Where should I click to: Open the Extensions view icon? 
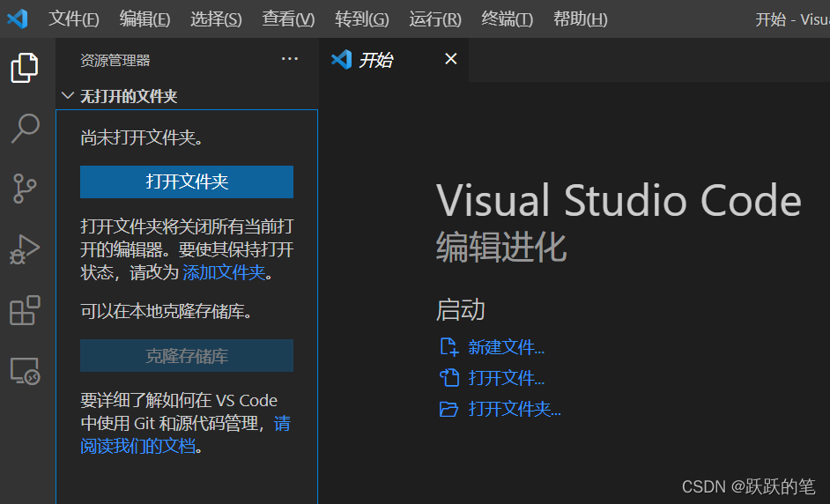pos(25,310)
